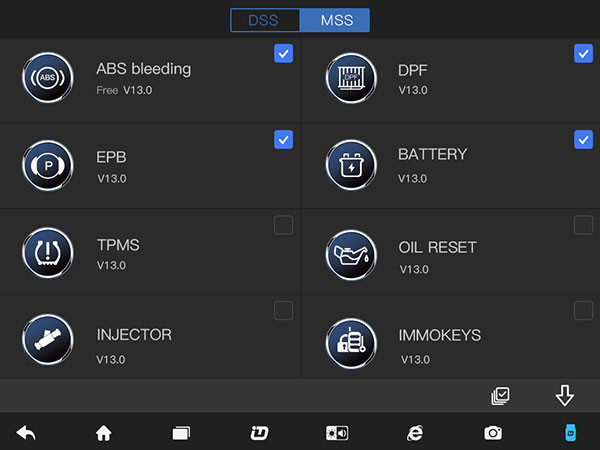Open the TPMS tire pressure icon
Screen dimensions: 600x450
[x=48, y=253]
